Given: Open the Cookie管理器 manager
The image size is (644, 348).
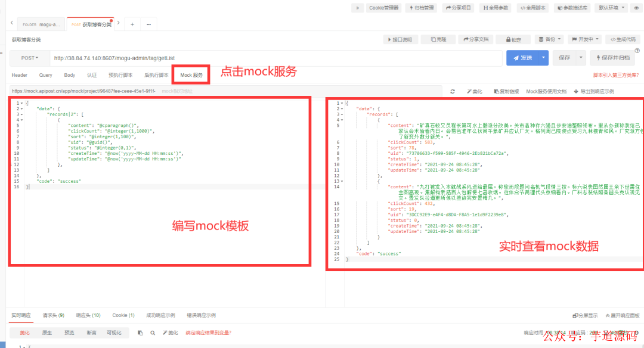Looking at the screenshot, I should (383, 8).
